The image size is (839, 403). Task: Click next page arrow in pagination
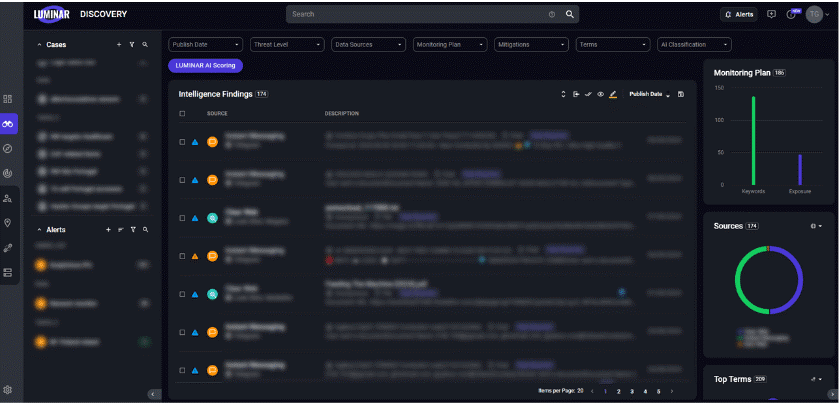(x=672, y=392)
